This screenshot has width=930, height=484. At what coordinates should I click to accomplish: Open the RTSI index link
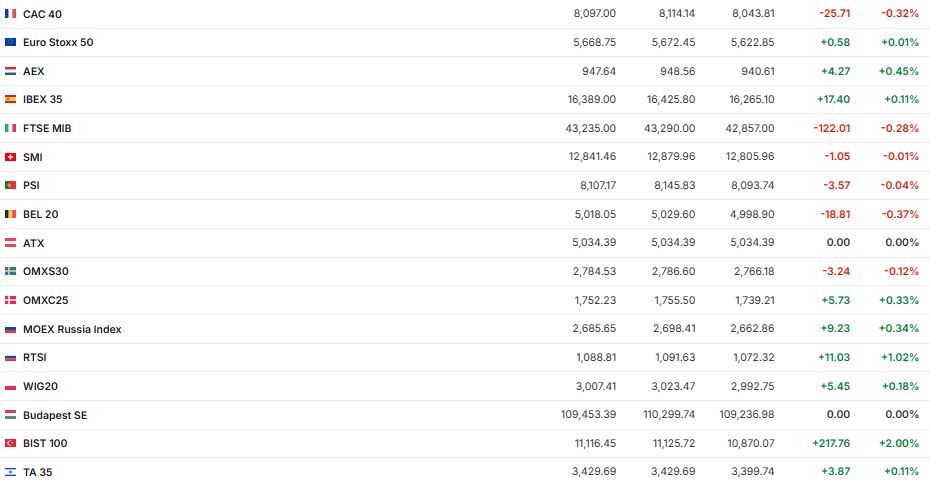(x=34, y=357)
